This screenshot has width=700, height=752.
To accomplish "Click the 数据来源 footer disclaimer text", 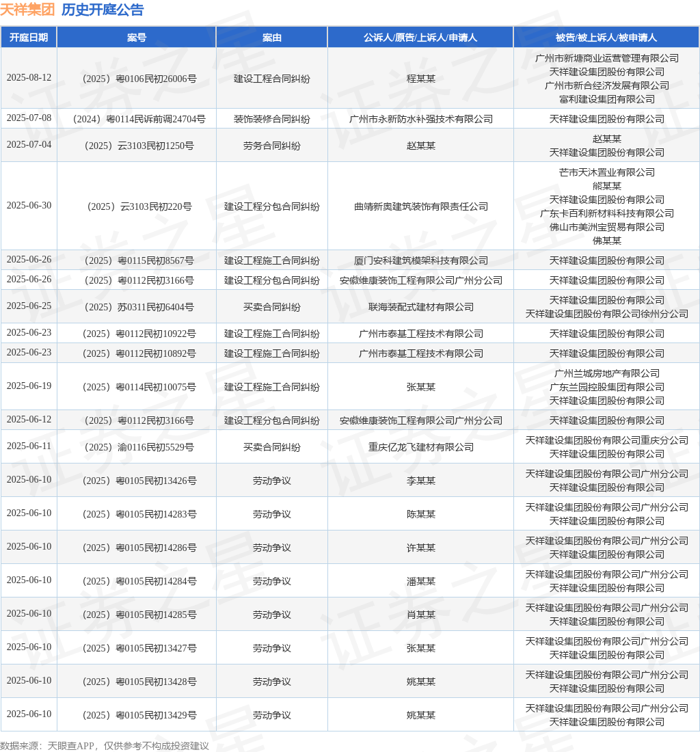I will click(105, 746).
